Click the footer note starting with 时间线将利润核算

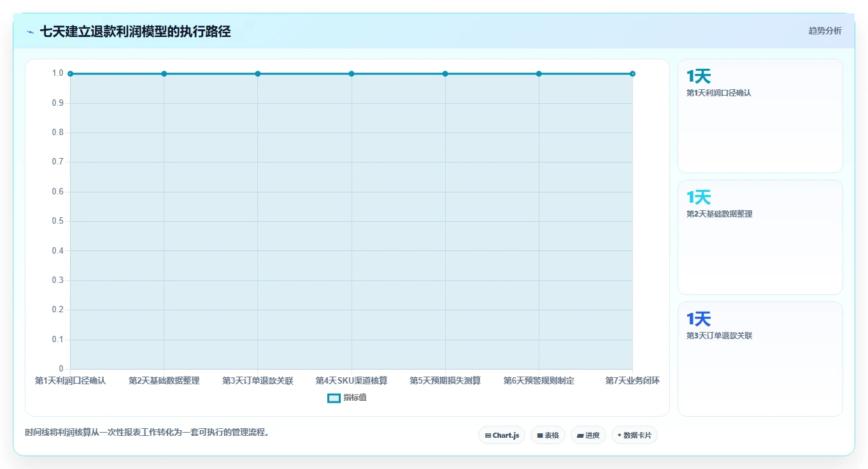[x=148, y=433]
